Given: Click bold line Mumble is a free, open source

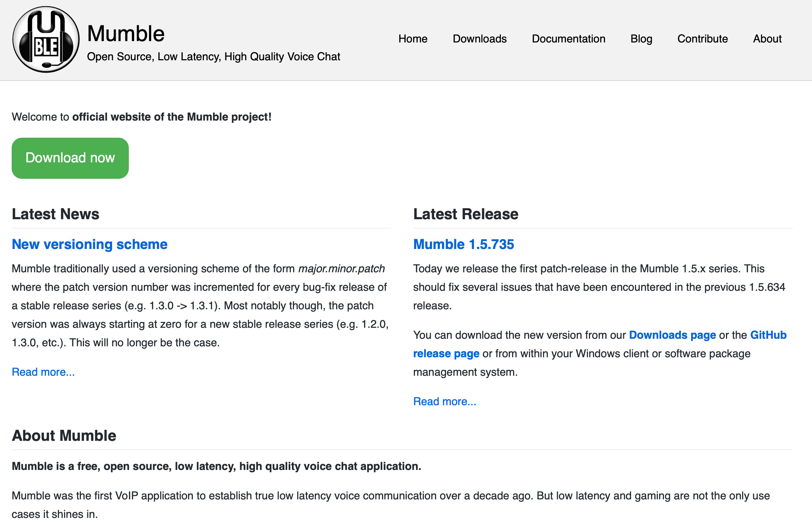Looking at the screenshot, I should [217, 466].
